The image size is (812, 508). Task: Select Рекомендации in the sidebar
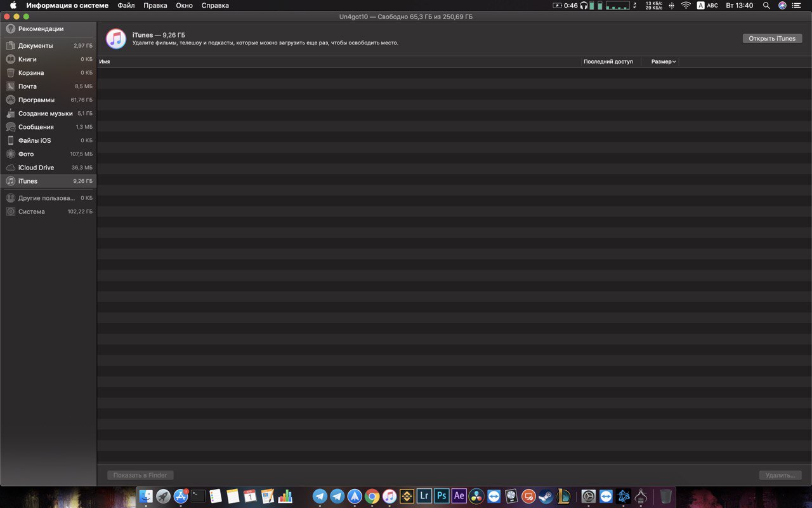(48, 29)
